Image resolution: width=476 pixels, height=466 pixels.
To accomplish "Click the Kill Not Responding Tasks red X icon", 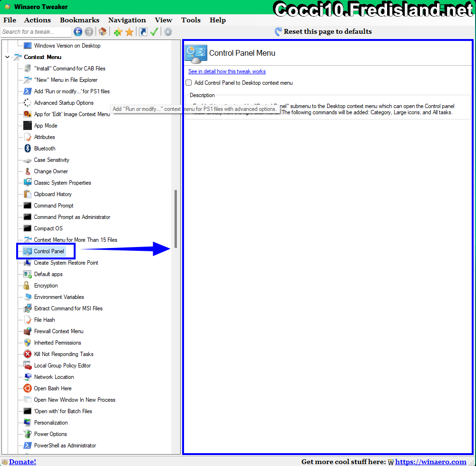I will [x=28, y=354].
